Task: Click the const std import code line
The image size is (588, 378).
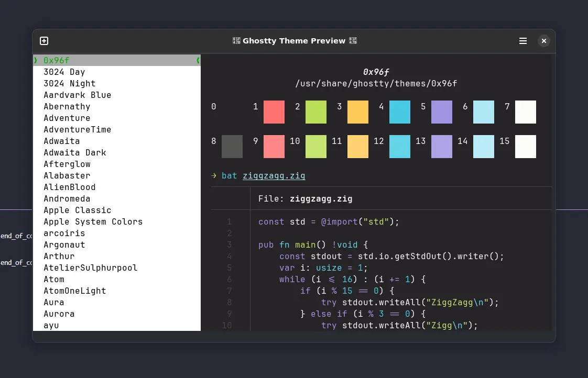Action: [329, 222]
